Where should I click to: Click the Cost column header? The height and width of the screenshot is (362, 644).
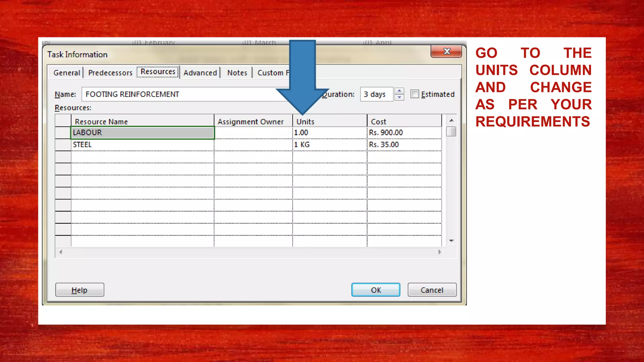coord(404,121)
